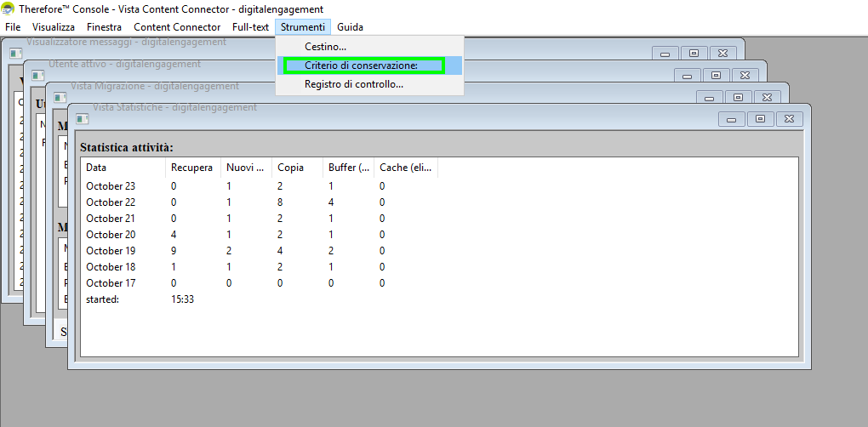Click the Copia column header

pyautogui.click(x=297, y=168)
